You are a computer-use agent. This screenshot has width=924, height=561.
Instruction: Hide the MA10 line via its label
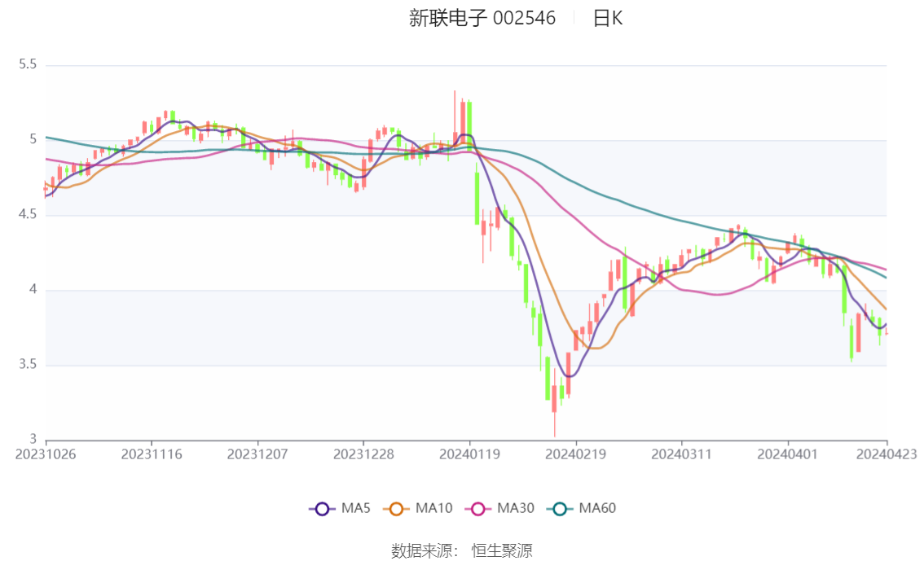point(433,508)
